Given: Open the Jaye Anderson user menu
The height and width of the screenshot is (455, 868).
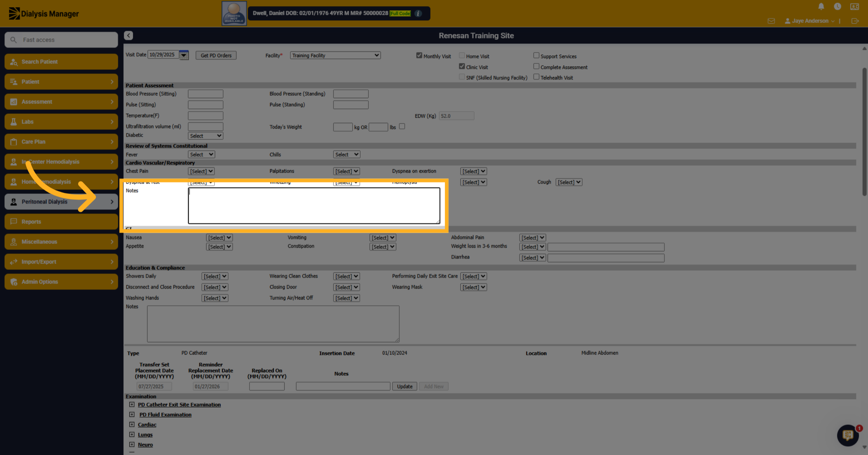Looking at the screenshot, I should [809, 21].
